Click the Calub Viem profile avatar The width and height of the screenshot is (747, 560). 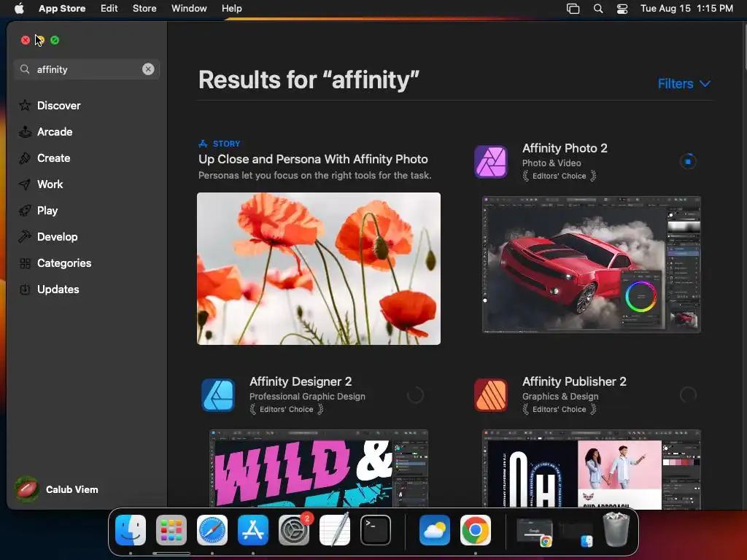pyautogui.click(x=27, y=489)
